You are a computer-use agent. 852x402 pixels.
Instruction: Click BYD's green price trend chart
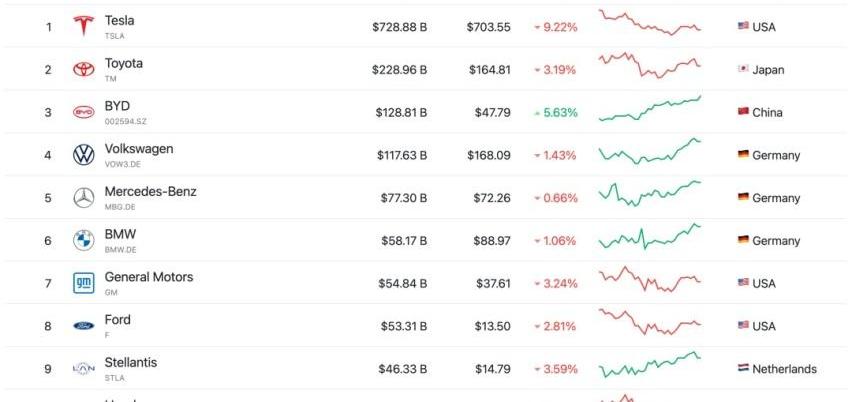pos(650,108)
